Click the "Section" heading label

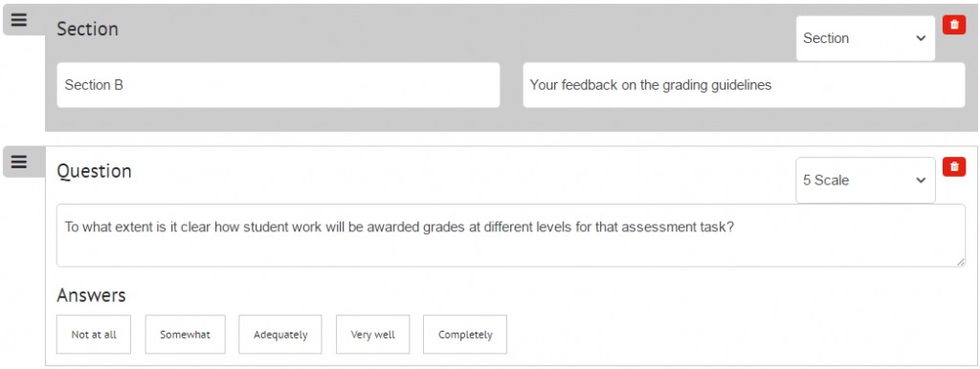[87, 30]
